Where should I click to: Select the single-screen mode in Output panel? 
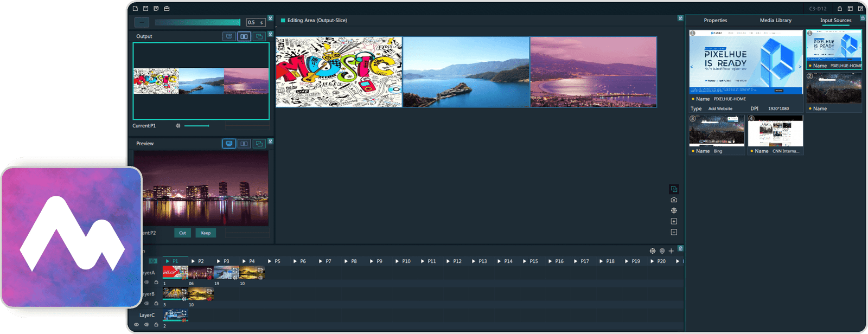[229, 36]
